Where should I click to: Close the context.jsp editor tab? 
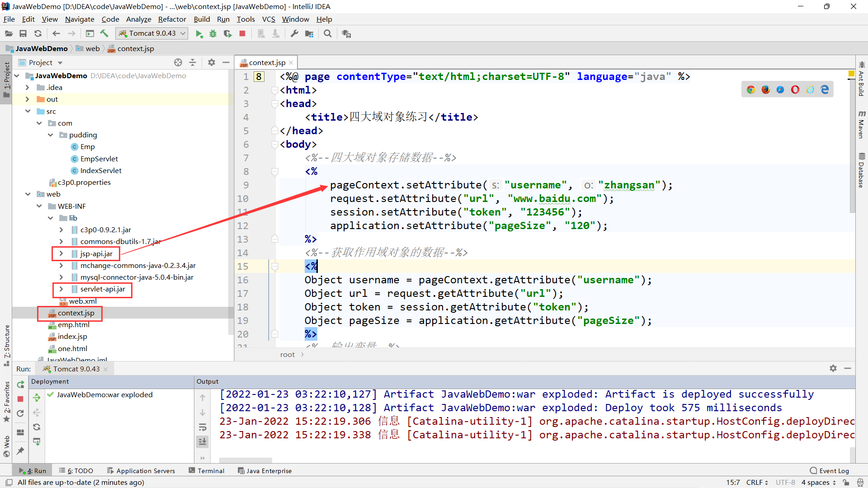[x=291, y=63]
